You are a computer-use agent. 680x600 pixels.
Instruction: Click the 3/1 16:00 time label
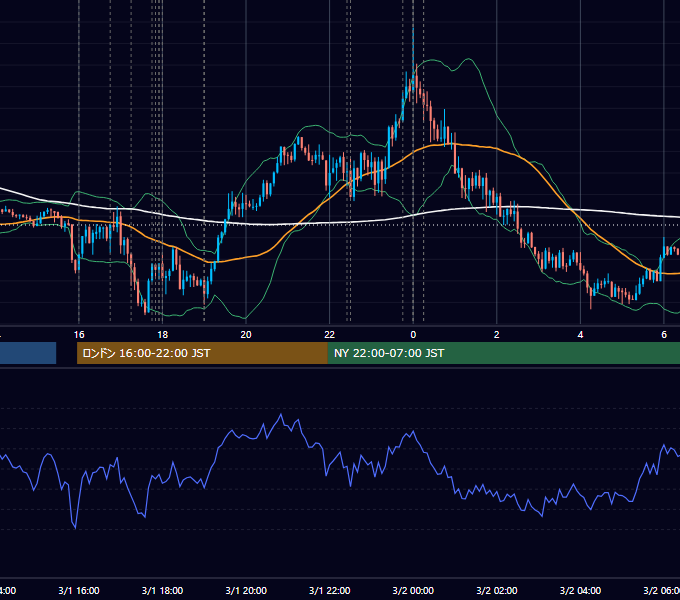[79, 590]
